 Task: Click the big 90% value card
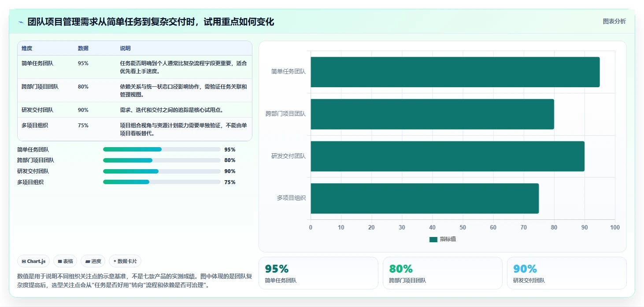point(567,273)
